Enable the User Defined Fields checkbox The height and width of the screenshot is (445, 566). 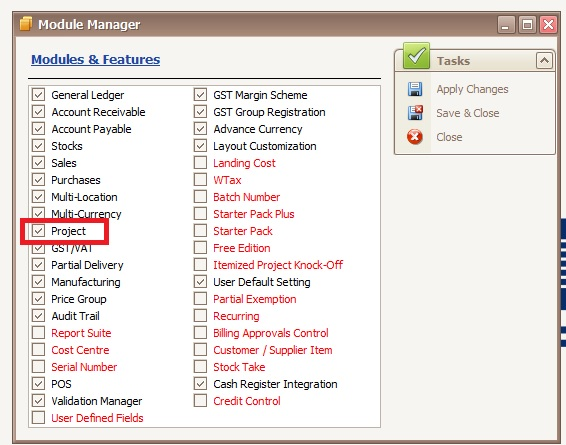coord(38,418)
